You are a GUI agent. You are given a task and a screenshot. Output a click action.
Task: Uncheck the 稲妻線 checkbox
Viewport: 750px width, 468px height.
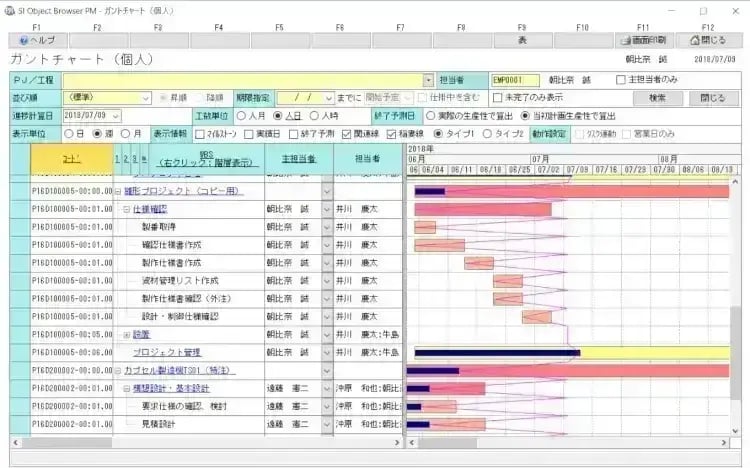392,134
